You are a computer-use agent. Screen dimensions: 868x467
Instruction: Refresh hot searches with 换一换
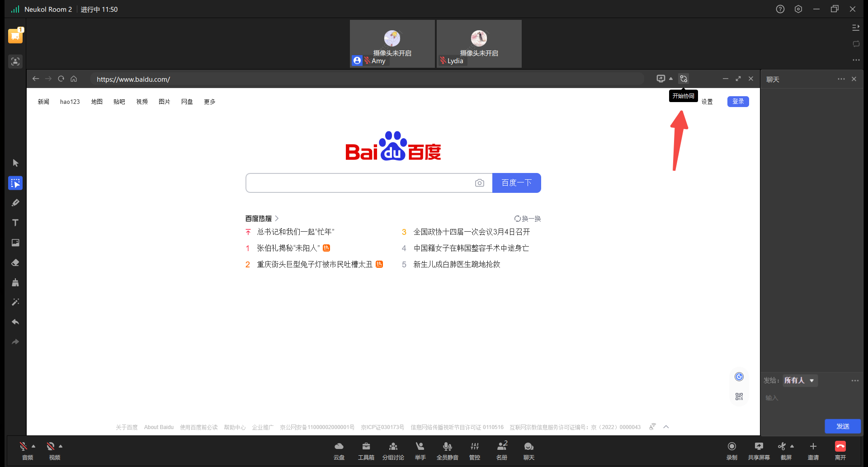[x=528, y=219]
